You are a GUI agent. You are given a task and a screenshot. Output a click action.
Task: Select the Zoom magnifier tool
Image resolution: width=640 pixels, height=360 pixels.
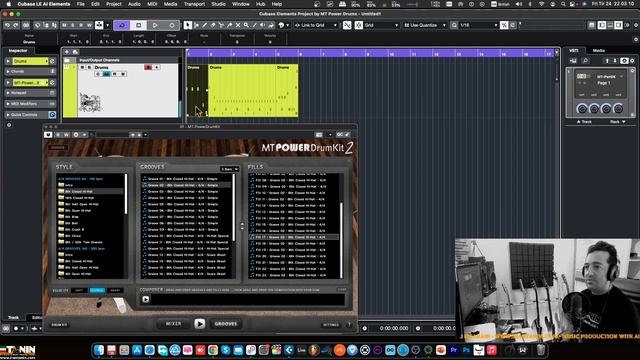click(246, 25)
